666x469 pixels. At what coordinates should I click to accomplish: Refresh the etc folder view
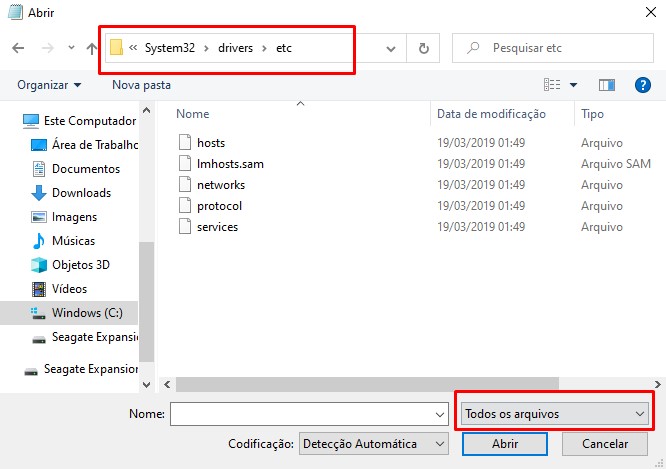(423, 48)
